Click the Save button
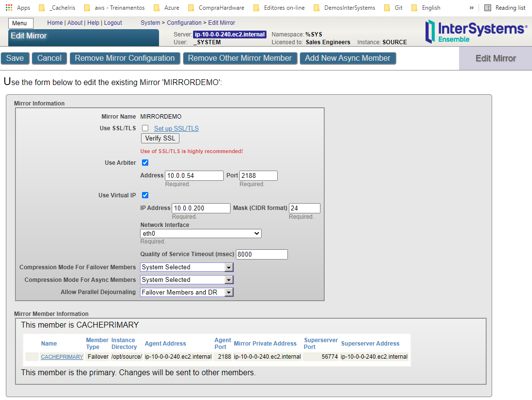The height and width of the screenshot is (400, 532). [15, 58]
